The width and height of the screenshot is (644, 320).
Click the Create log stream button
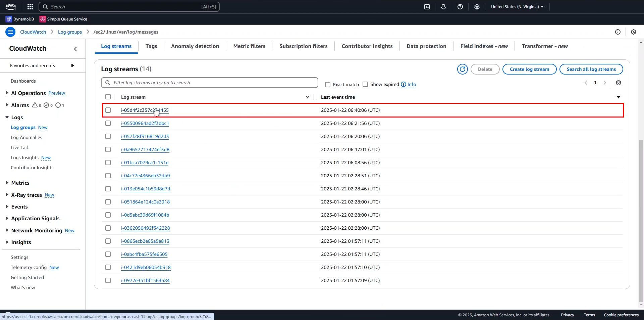click(529, 69)
